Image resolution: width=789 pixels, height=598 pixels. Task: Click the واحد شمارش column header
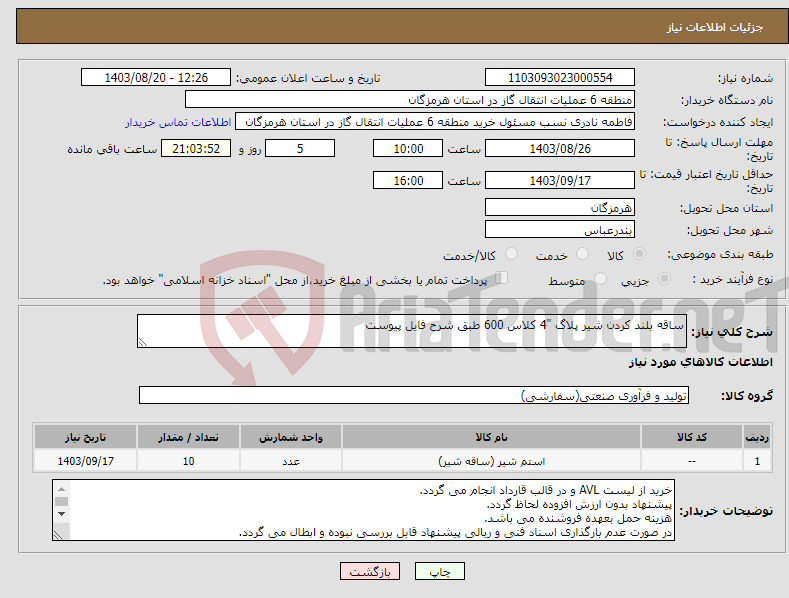(291, 437)
